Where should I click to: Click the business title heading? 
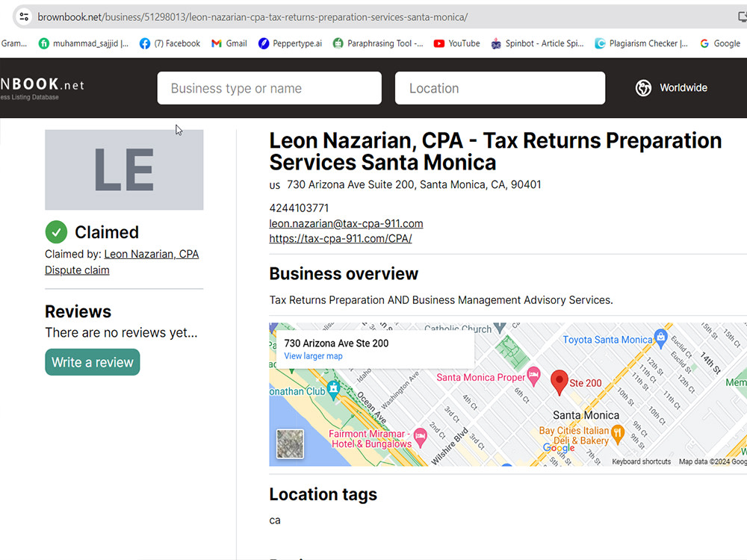pos(495,152)
